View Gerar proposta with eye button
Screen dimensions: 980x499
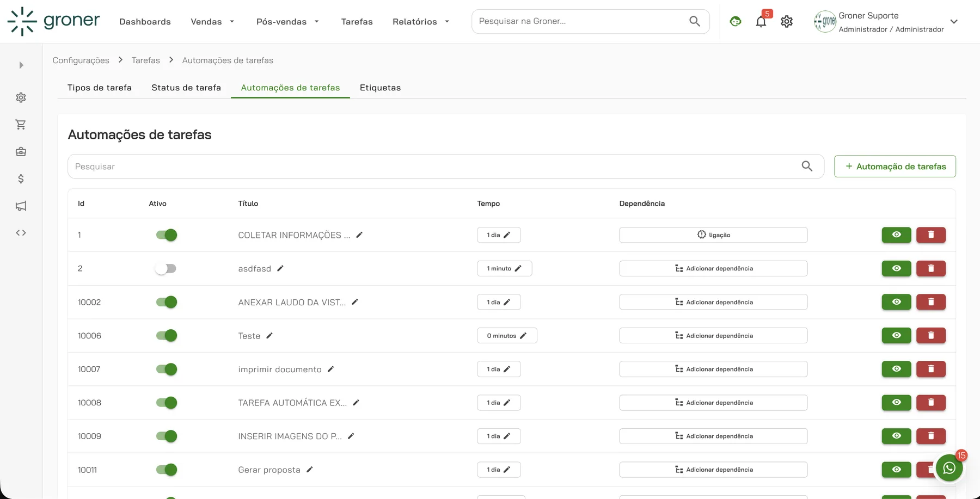point(896,470)
